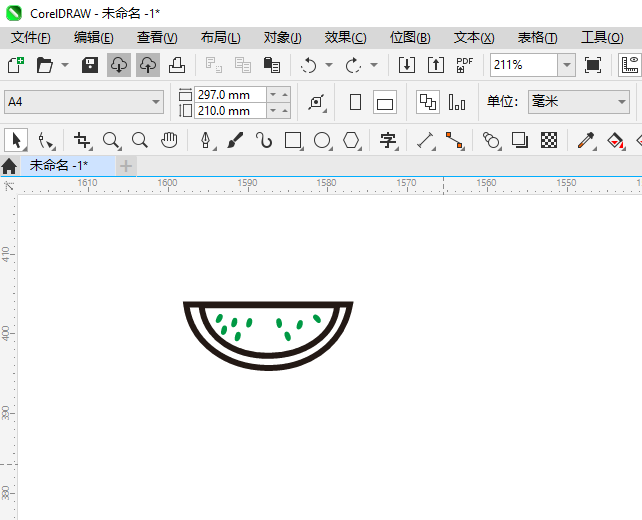This screenshot has width=642, height=520.
Task: Increase page width with up stepper
Action: pyautogui.click(x=285, y=95)
